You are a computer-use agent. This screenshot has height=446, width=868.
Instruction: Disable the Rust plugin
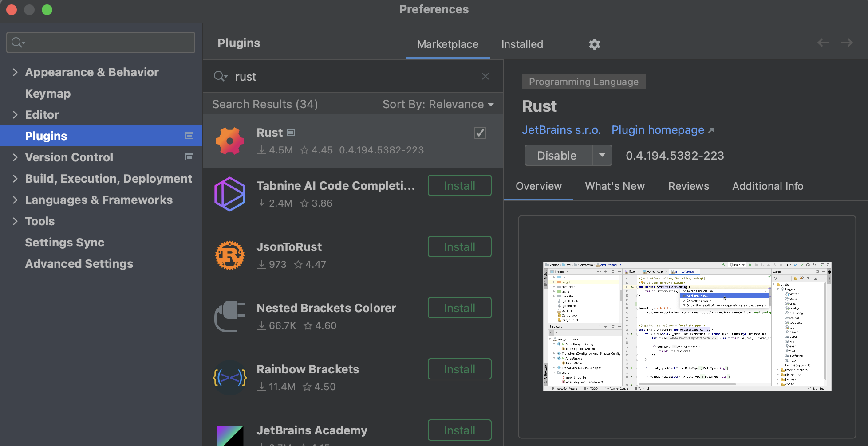click(557, 155)
